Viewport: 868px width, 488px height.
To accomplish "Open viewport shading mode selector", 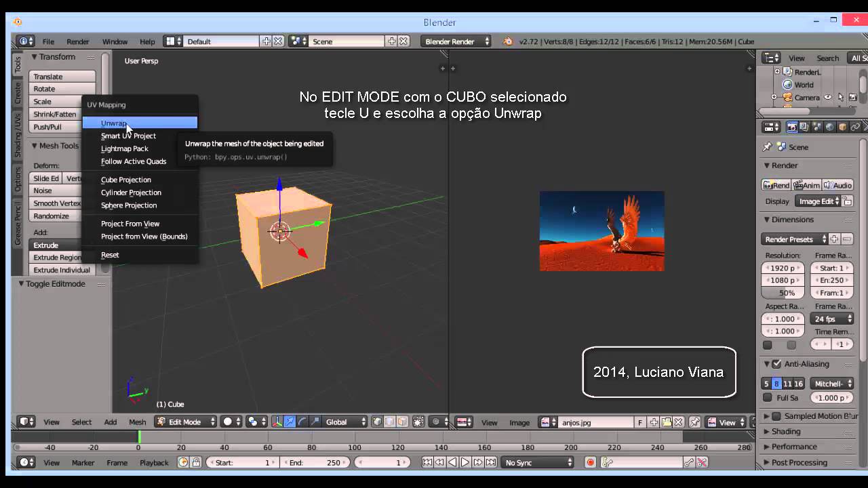I will pyautogui.click(x=231, y=422).
